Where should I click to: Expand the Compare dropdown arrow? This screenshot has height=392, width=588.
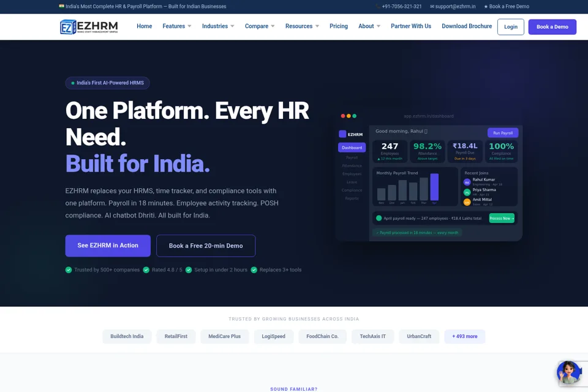point(273,26)
